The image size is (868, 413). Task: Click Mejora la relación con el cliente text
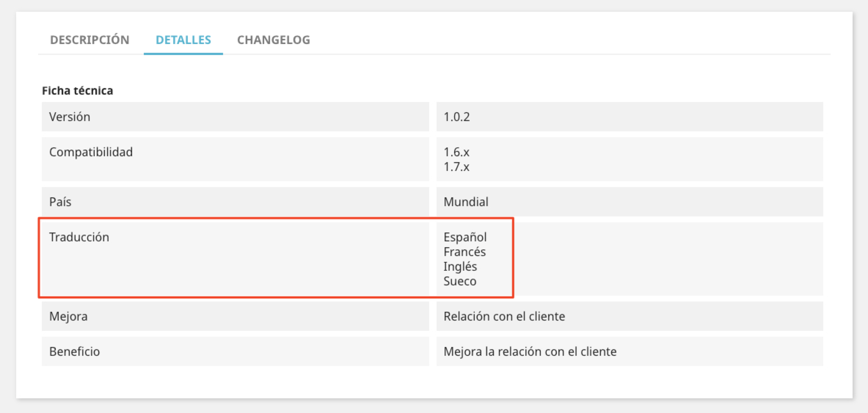tap(530, 351)
